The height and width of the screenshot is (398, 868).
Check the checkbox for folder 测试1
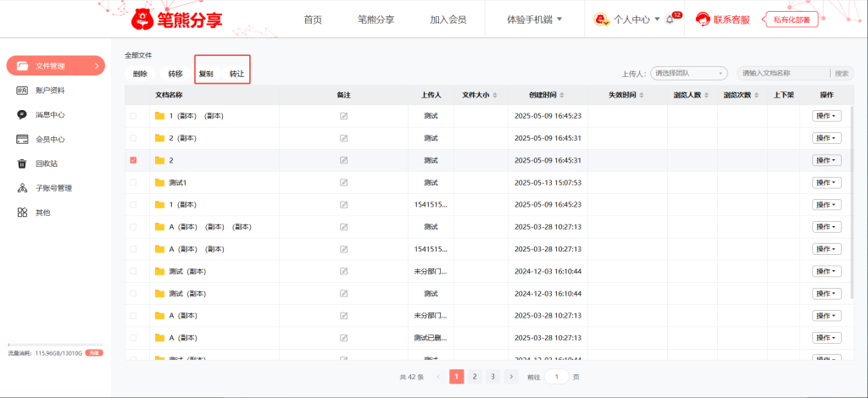tap(133, 183)
